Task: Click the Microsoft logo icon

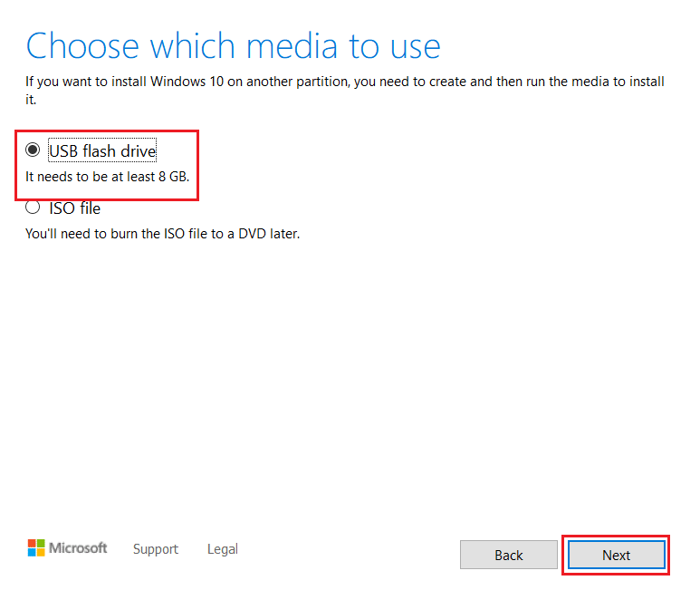Action: tap(36, 547)
